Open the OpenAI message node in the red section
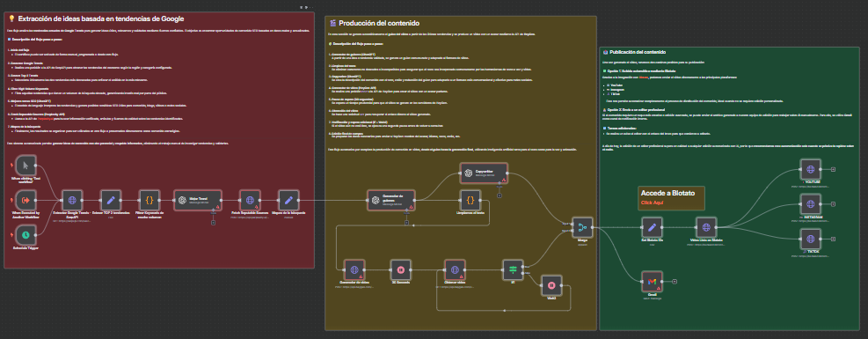 pos(198,200)
